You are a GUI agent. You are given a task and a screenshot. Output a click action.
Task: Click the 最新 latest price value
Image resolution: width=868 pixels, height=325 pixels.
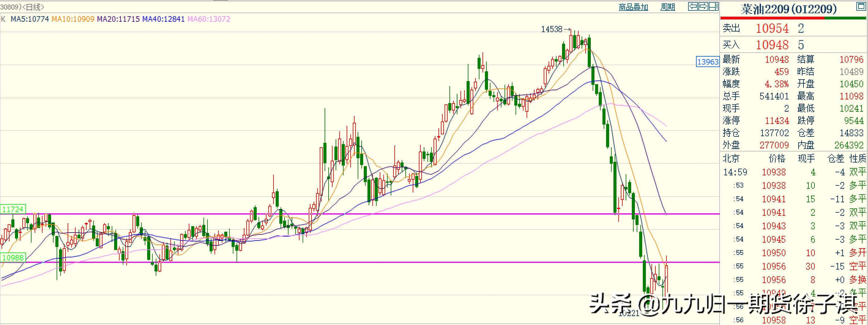point(777,60)
